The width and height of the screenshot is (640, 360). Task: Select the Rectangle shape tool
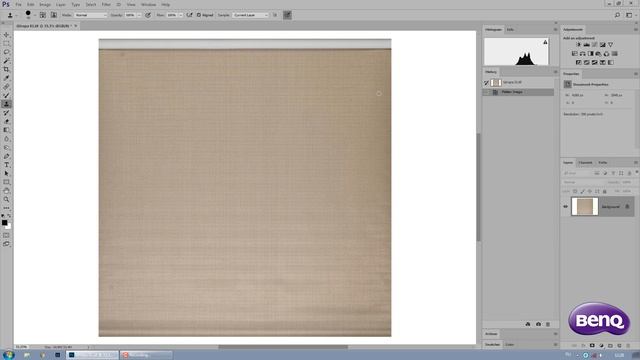6,182
